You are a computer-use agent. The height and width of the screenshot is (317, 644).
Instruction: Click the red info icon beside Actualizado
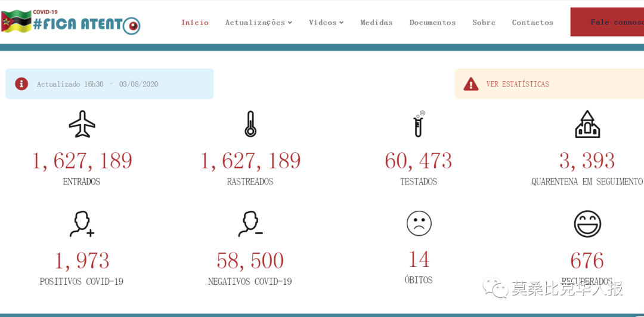(x=22, y=84)
